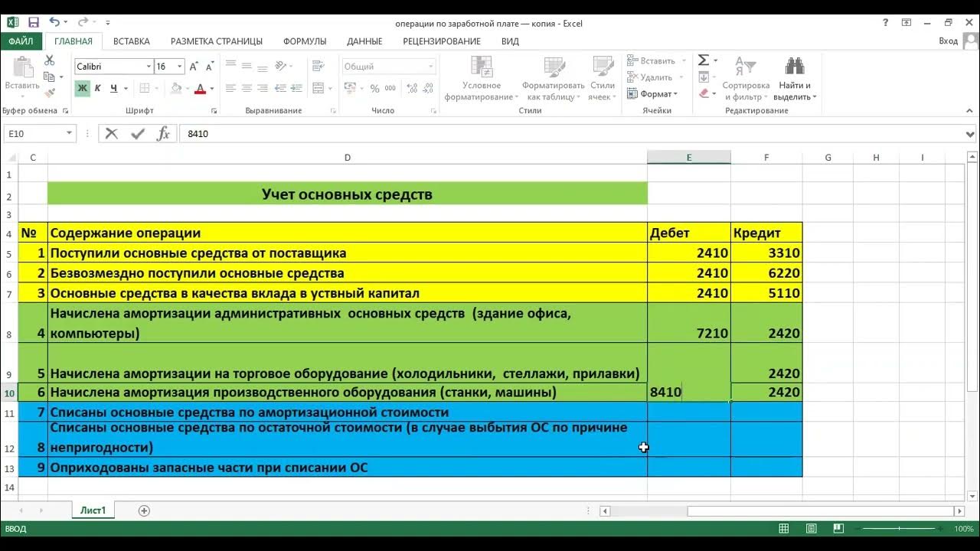Viewport: 980px width, 551px height.
Task: Click the Save icon in quick access toolbar
Action: tap(34, 23)
